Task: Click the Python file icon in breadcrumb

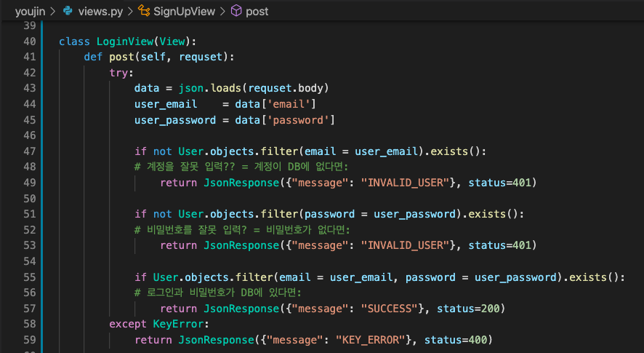Action: coord(68,11)
